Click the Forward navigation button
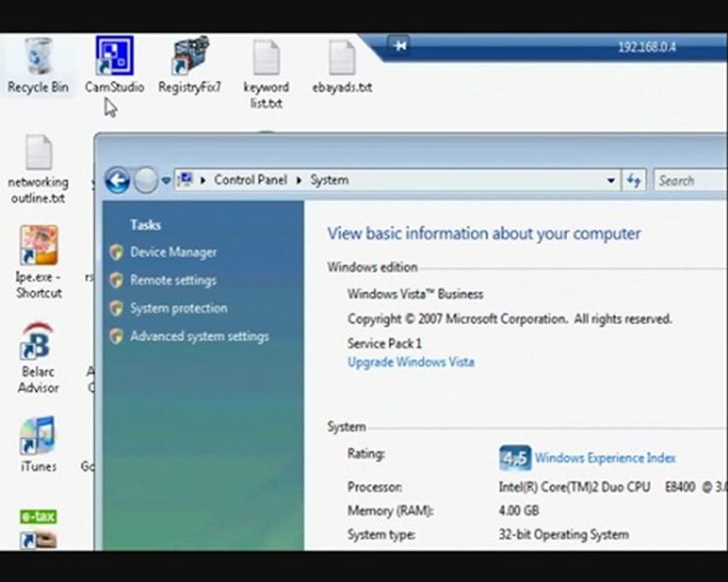The width and height of the screenshot is (728, 582). click(x=146, y=180)
